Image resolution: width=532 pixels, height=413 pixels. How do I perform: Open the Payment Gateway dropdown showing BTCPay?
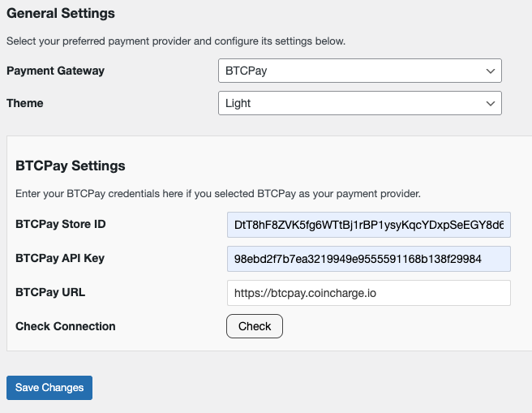click(359, 71)
